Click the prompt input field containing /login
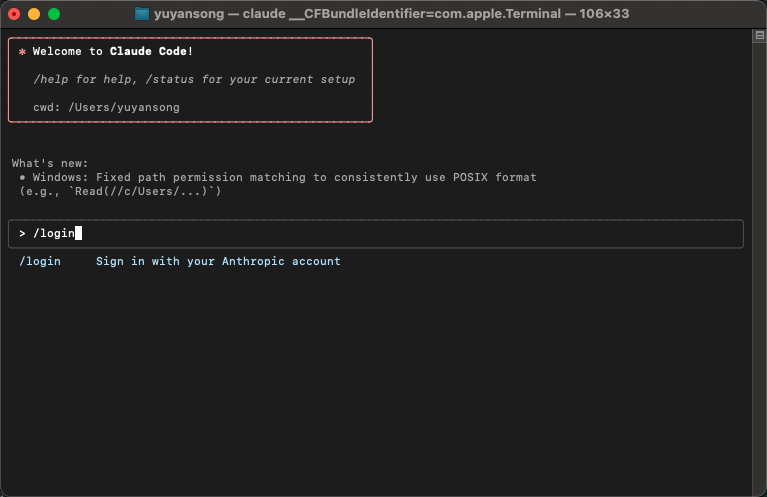The width and height of the screenshot is (767, 497). 376,234
